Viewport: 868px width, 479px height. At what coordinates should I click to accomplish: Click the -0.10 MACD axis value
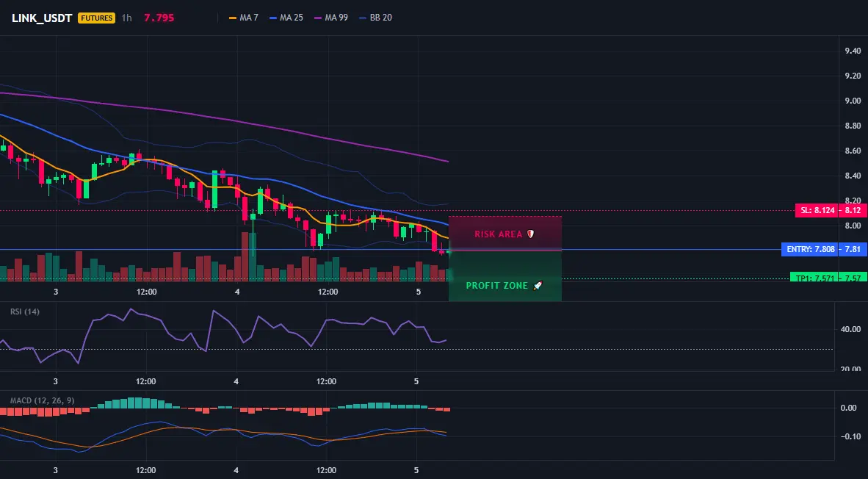click(x=851, y=436)
